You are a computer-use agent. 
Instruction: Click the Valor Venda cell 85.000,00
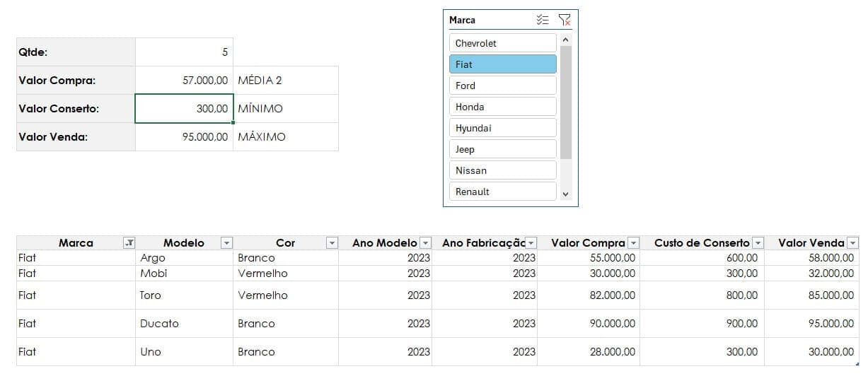point(813,295)
